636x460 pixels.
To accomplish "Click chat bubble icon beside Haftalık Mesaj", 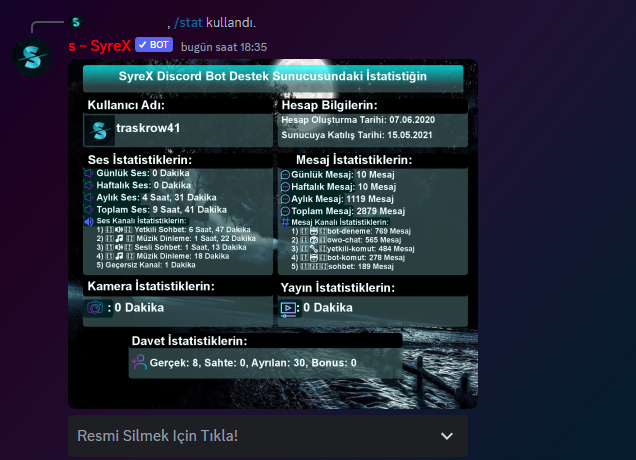I will coord(286,187).
